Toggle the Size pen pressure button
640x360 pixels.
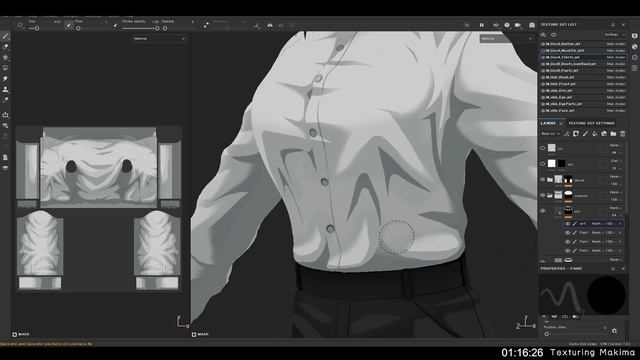pos(69,26)
